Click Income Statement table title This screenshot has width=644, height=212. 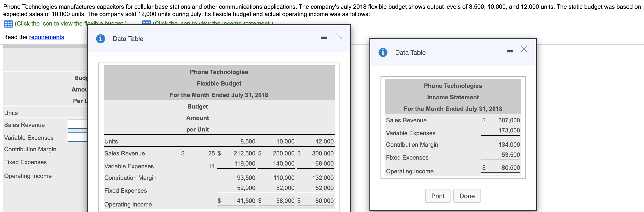tap(453, 97)
